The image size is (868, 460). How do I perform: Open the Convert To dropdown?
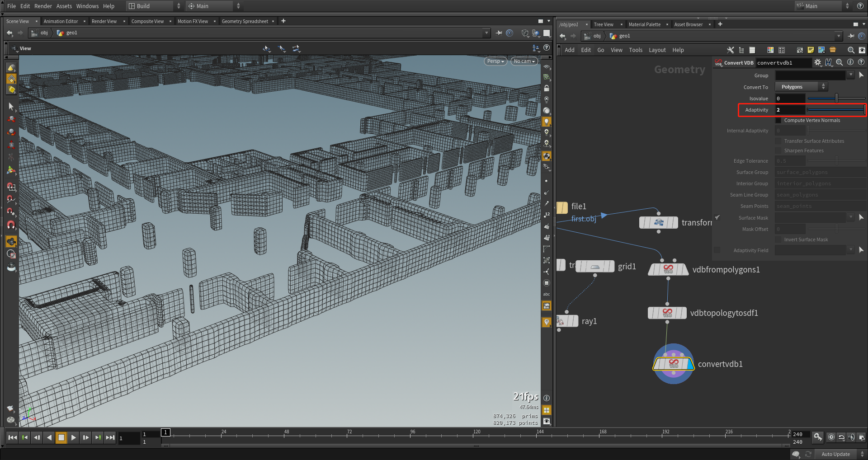pos(801,87)
